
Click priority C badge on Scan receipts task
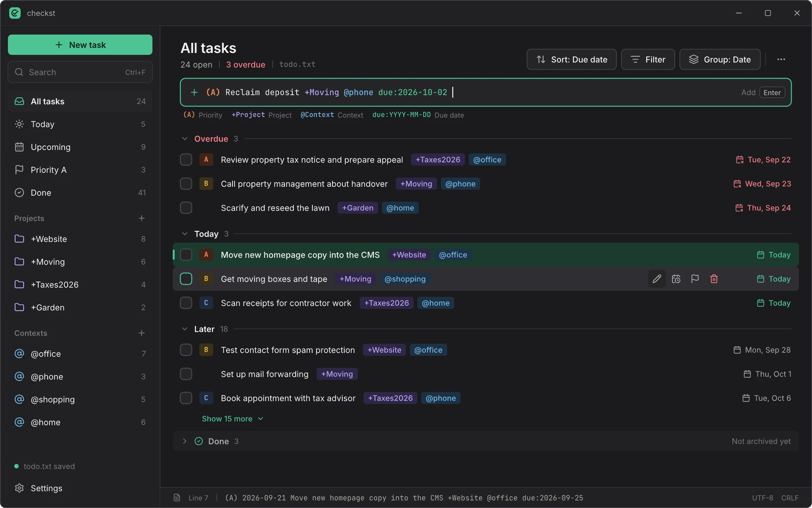click(206, 303)
